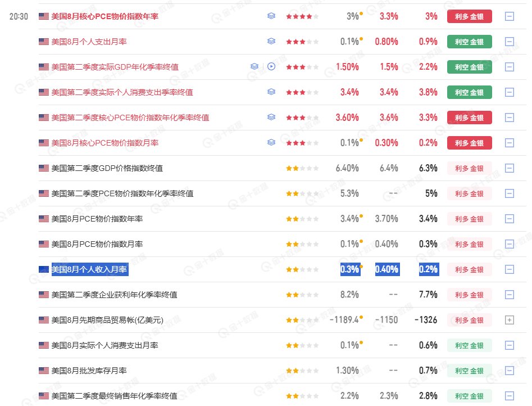Click 利多金银 tag for 美国8月核心PCE物价指数年率
Screen dimensions: 532x406
point(469,16)
